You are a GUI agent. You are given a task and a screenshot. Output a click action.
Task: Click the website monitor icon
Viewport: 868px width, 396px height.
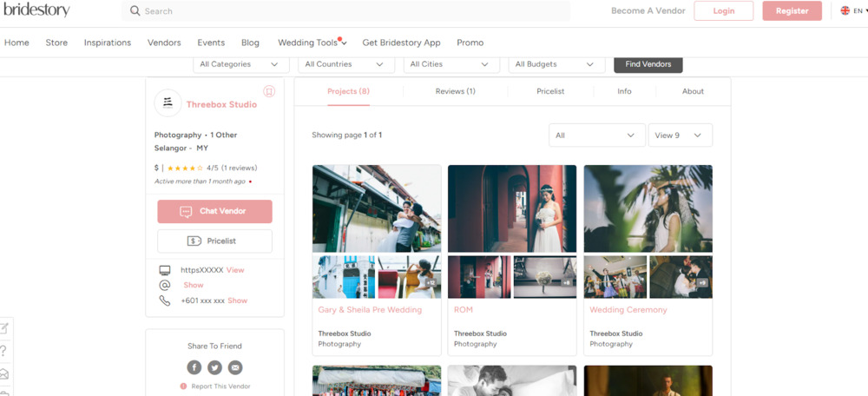coord(165,270)
